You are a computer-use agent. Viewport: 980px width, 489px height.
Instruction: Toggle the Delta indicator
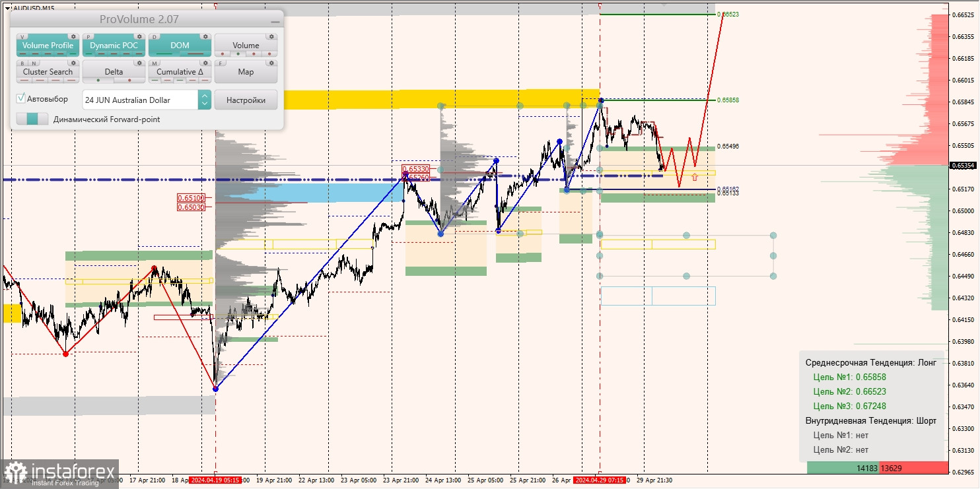(x=114, y=72)
